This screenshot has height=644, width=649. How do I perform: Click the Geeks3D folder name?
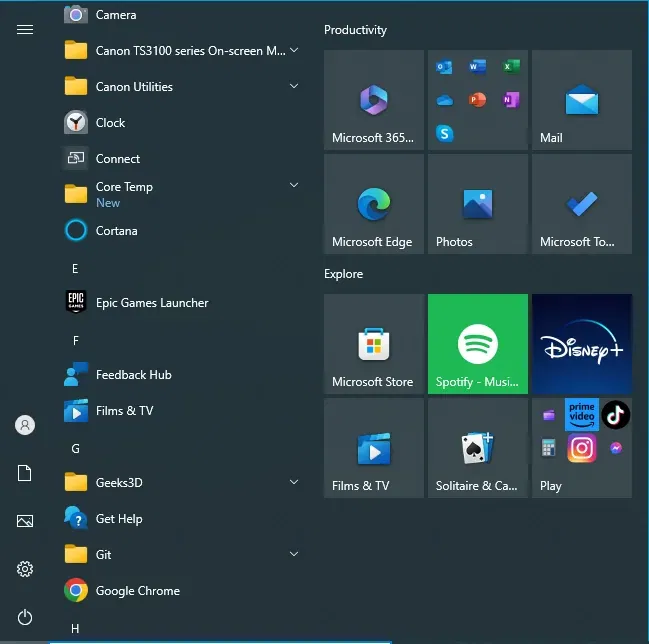tap(119, 483)
